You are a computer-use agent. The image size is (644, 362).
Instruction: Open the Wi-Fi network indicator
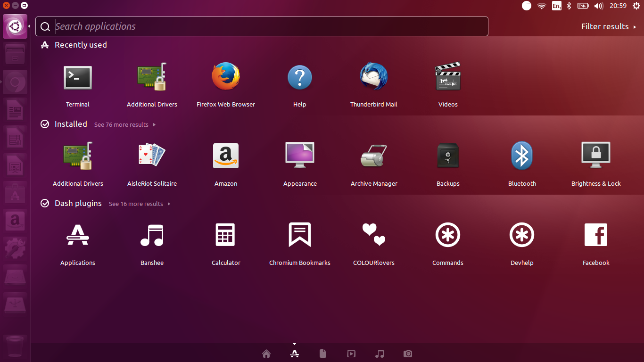[542, 6]
